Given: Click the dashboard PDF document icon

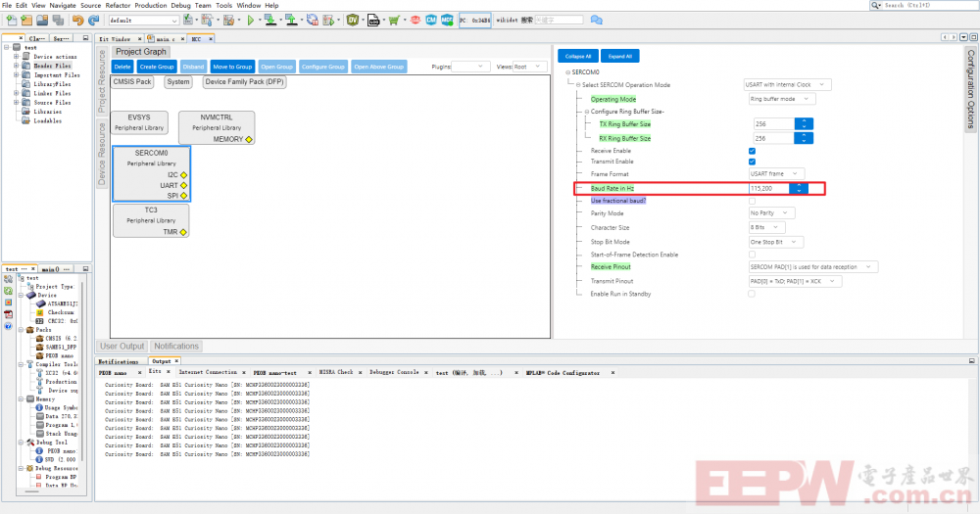Looking at the screenshot, I should 8,314.
